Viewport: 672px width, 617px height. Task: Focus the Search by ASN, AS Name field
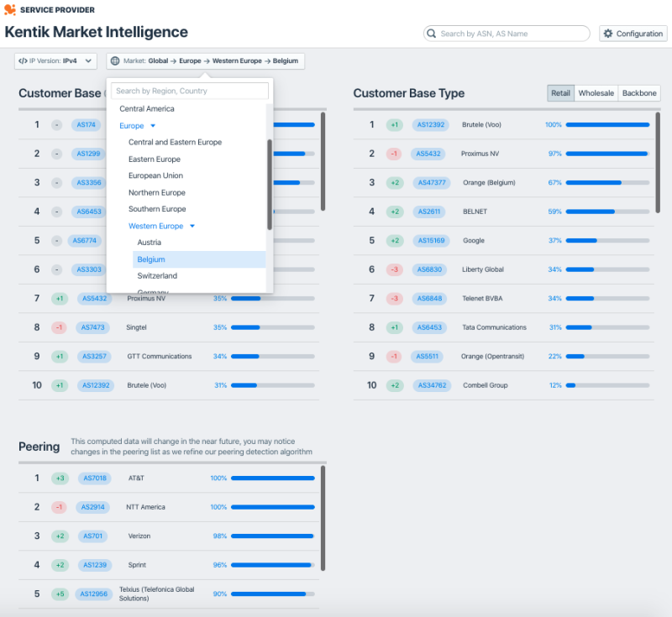pos(507,34)
